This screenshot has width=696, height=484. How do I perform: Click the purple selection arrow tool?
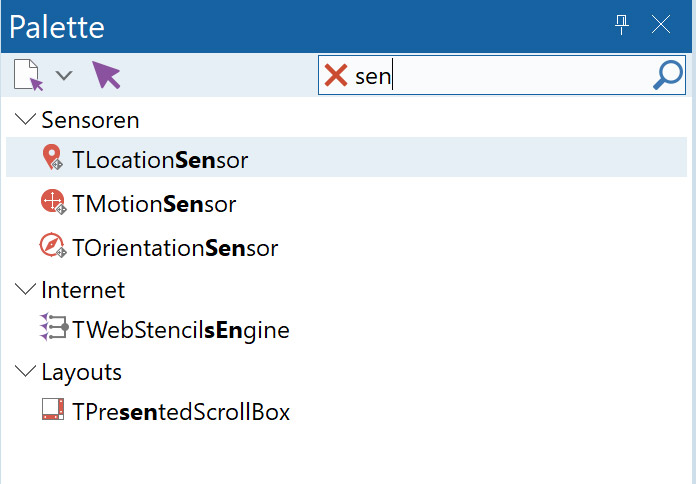click(107, 75)
